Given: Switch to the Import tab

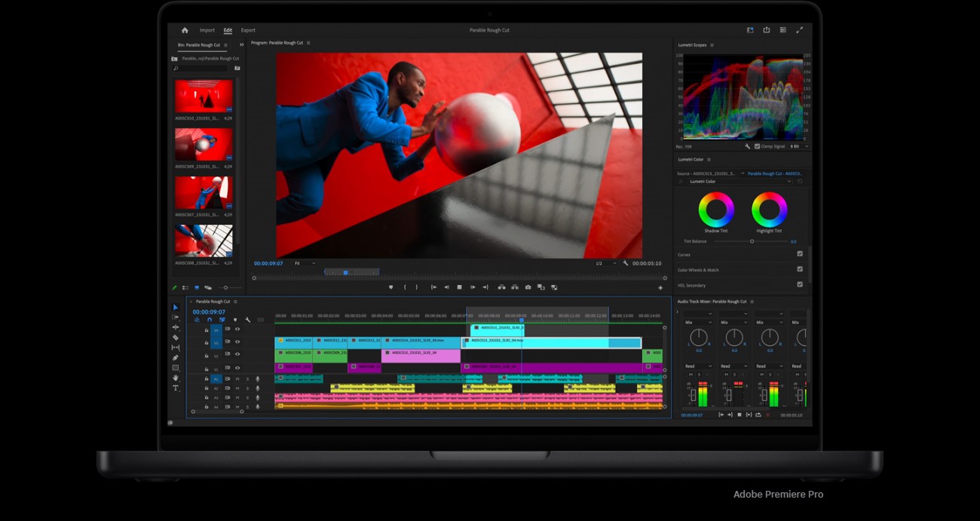Looking at the screenshot, I should 207,30.
